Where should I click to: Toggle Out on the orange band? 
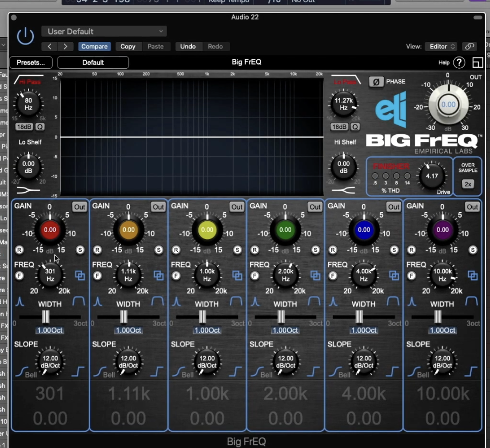158,207
